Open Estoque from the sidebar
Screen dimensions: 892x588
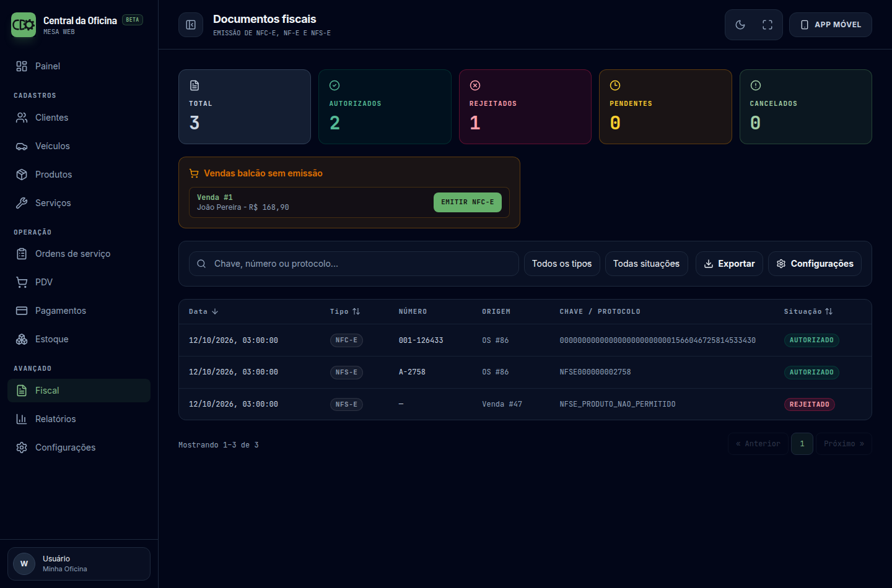[x=79, y=339]
